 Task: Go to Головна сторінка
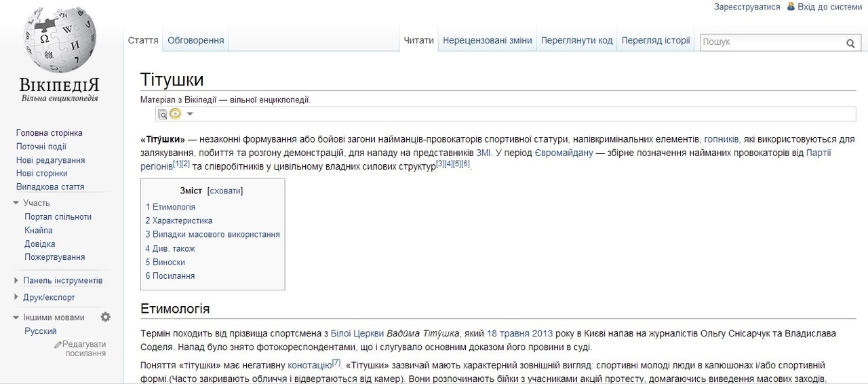[50, 133]
